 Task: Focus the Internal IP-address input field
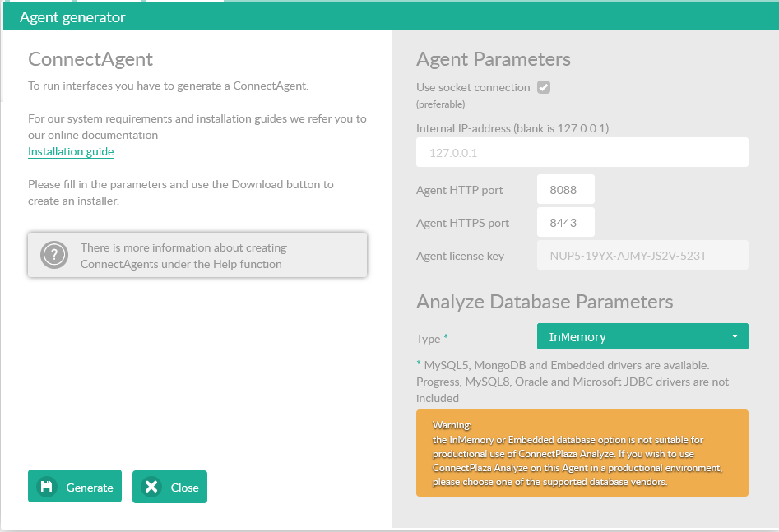(x=582, y=152)
